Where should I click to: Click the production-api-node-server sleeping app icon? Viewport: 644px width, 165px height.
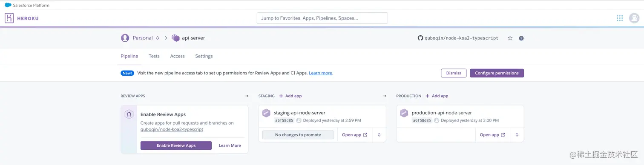coord(404,113)
